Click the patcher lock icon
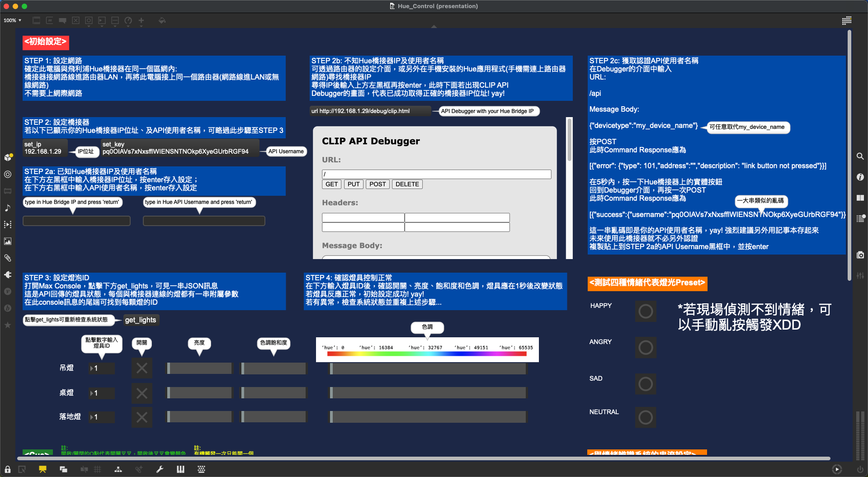This screenshot has width=868, height=477. [8, 469]
